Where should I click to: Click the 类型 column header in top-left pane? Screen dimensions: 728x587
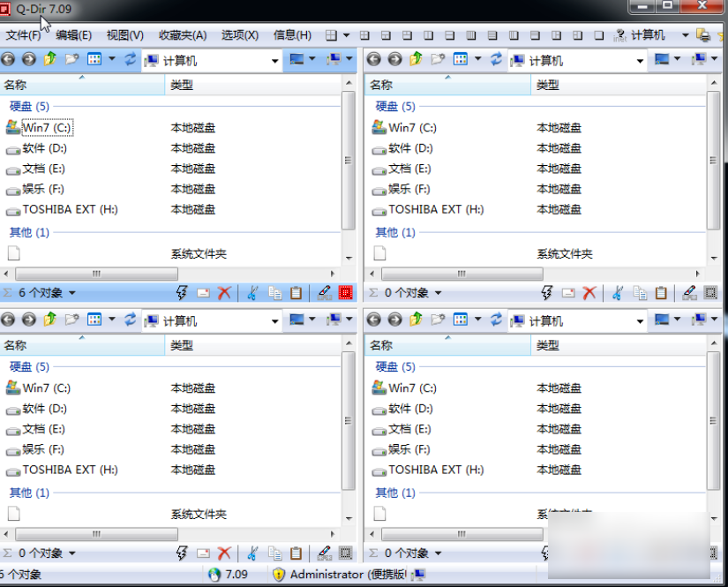pyautogui.click(x=182, y=85)
